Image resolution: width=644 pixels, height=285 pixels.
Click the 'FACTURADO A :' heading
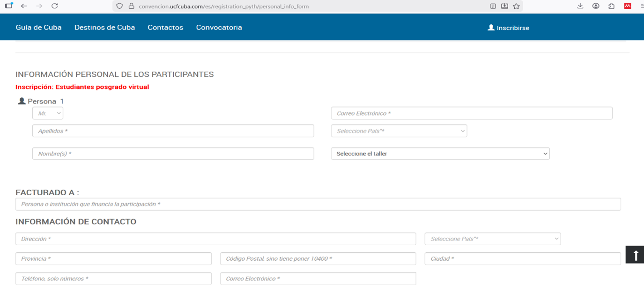pyautogui.click(x=47, y=192)
